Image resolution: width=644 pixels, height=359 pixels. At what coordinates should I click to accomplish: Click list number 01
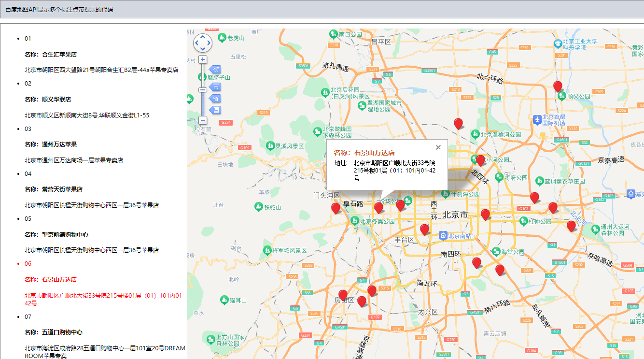28,39
